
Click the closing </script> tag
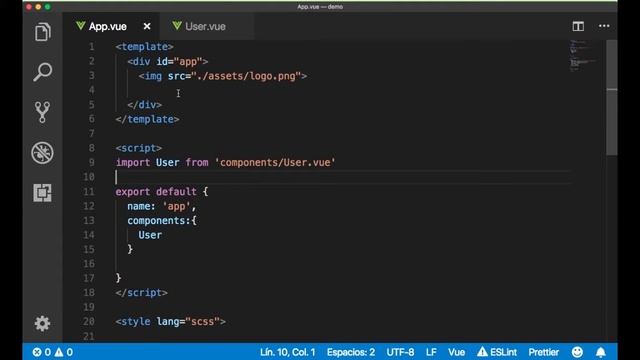(142, 293)
